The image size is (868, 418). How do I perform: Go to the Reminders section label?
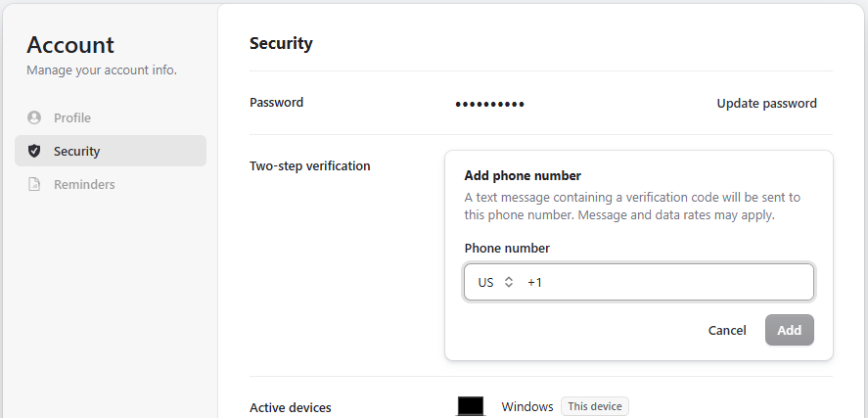coord(84,184)
